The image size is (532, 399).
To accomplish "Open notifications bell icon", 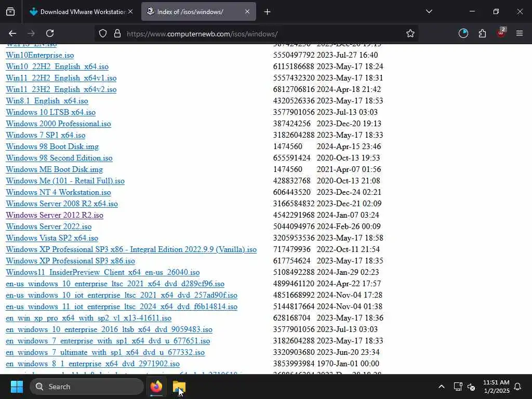I will coord(518,387).
